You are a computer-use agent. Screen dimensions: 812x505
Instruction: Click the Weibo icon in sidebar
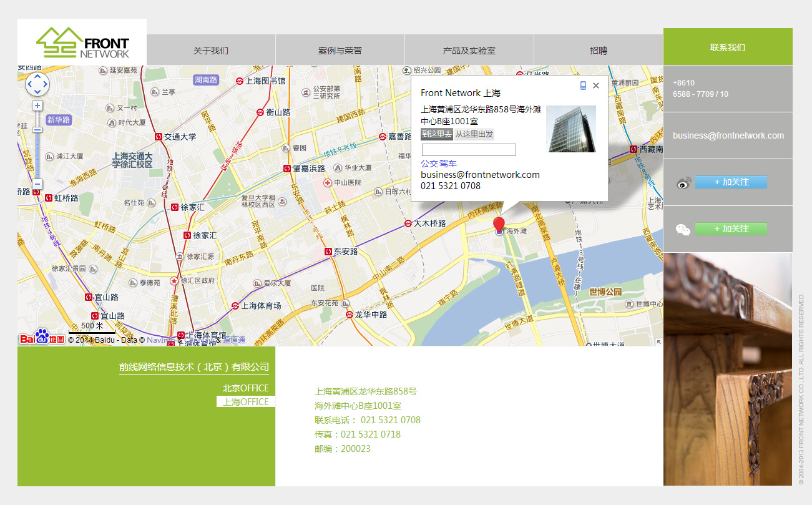click(x=684, y=183)
